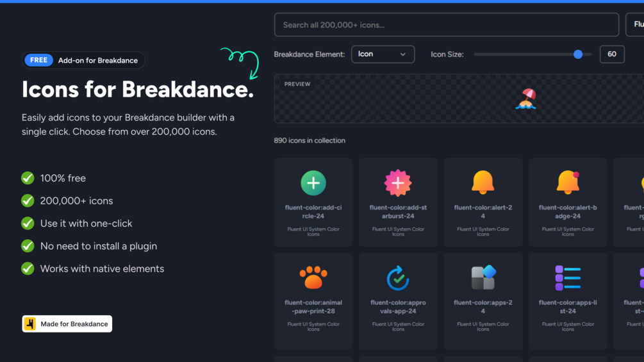This screenshot has width=644, height=362.
Task: Select the apps-24 icon
Action: [x=483, y=277]
